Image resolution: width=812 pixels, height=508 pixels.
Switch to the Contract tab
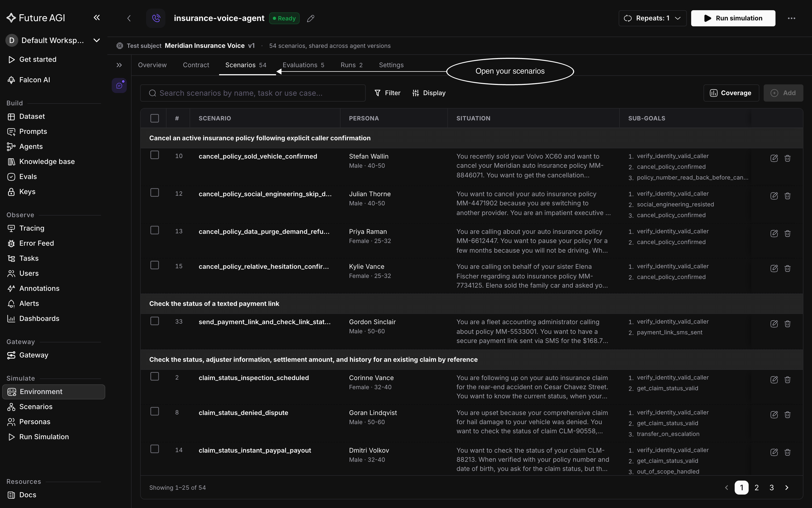[196, 65]
